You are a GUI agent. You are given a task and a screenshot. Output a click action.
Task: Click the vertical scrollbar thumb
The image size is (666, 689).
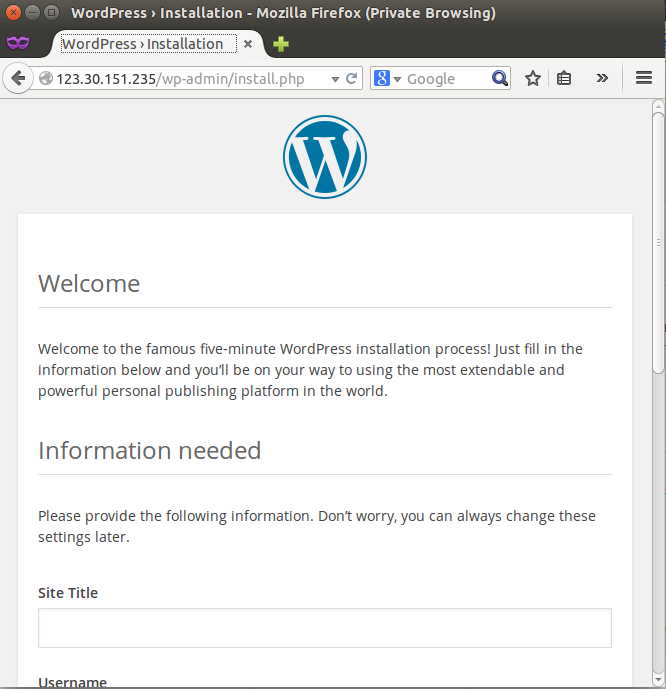[658, 243]
